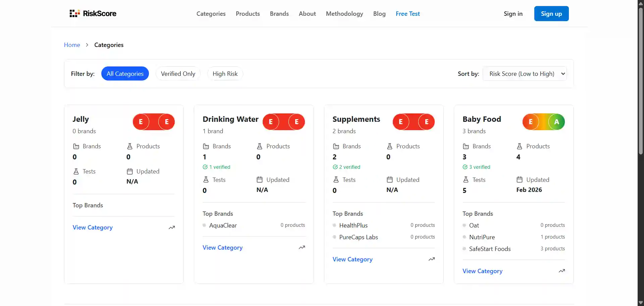Viewport: 644px width, 306px height.
Task: Click the SafeStart Foods brand row
Action: tap(514, 249)
